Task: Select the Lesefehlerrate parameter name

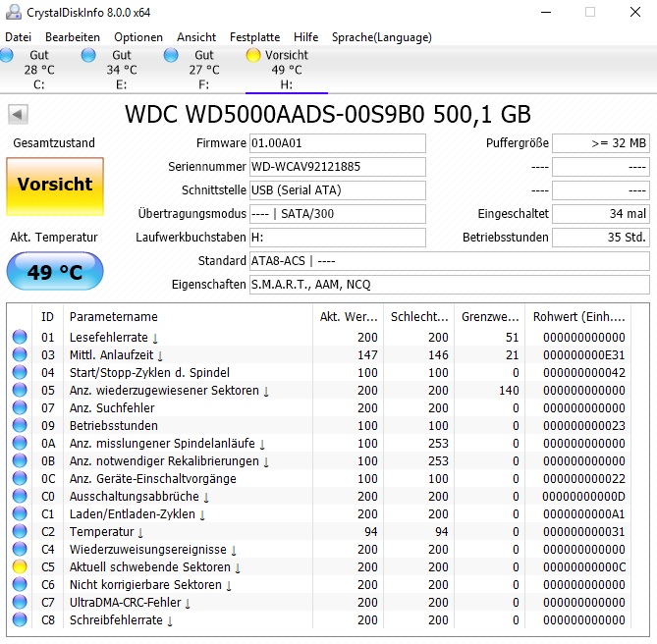Action: 109,337
